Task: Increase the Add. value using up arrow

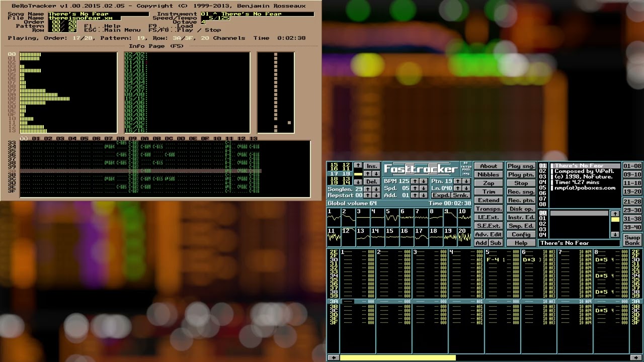Action: (x=415, y=195)
